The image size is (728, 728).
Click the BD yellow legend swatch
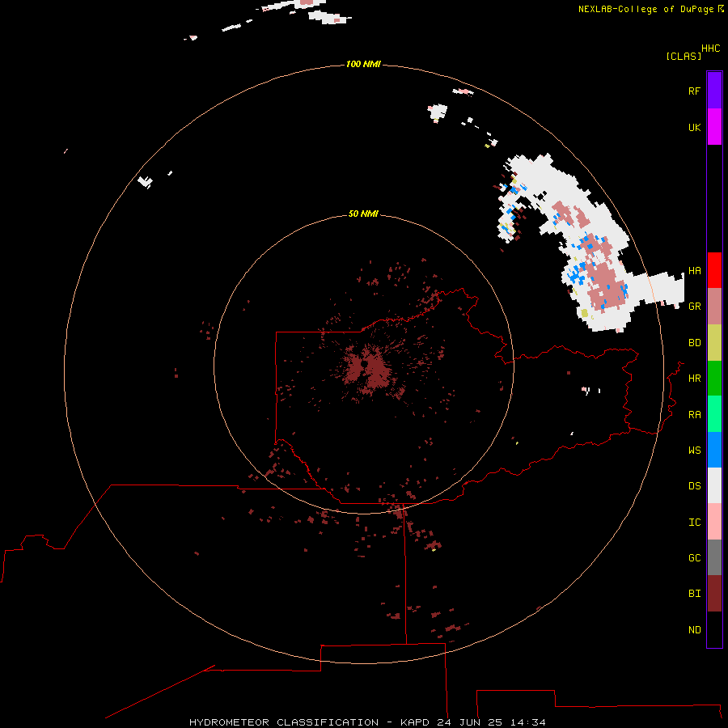pyautogui.click(x=714, y=343)
